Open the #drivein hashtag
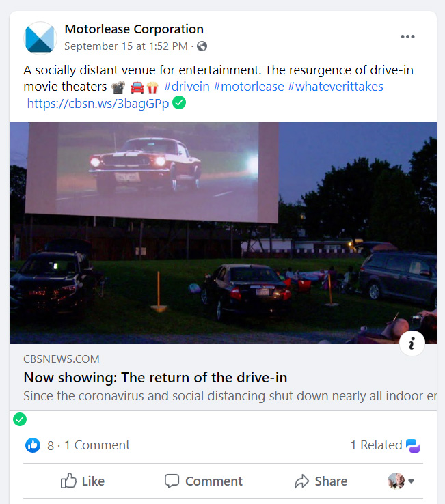 click(x=187, y=87)
